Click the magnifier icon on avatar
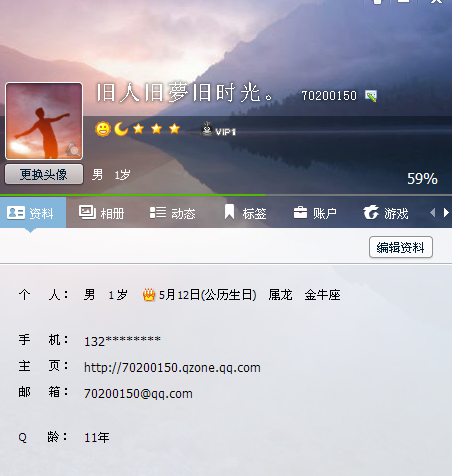 tap(73, 149)
